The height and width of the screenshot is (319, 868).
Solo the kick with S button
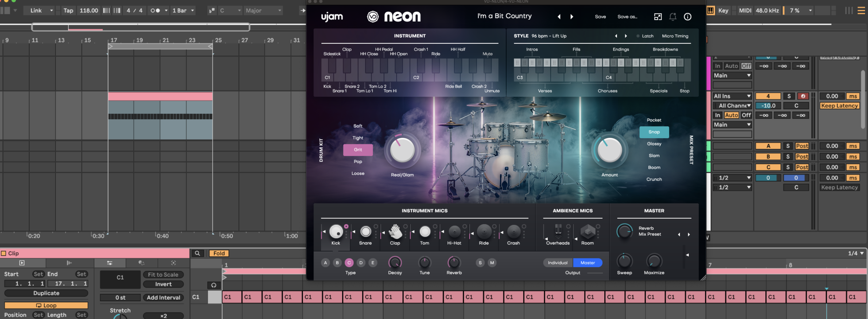click(480, 263)
